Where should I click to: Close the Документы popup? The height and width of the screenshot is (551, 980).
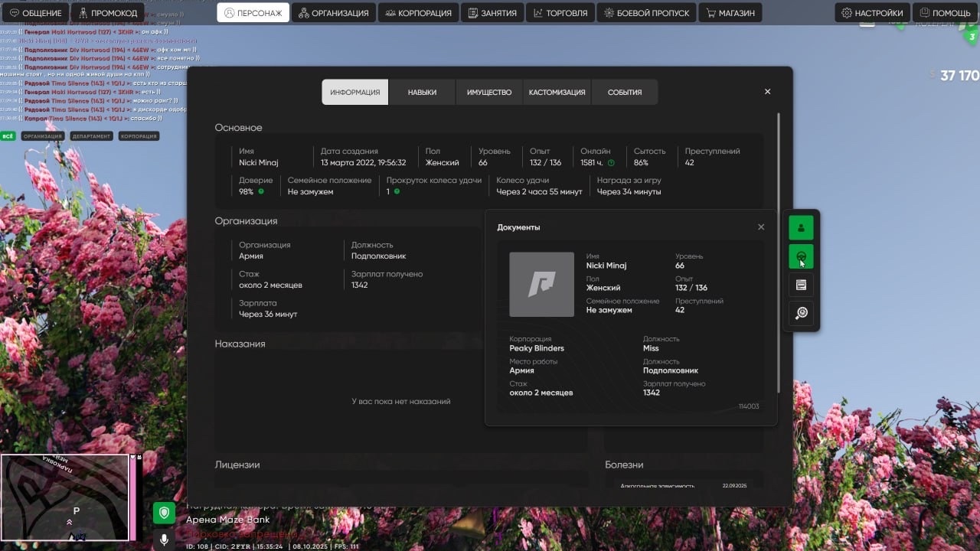pos(761,227)
